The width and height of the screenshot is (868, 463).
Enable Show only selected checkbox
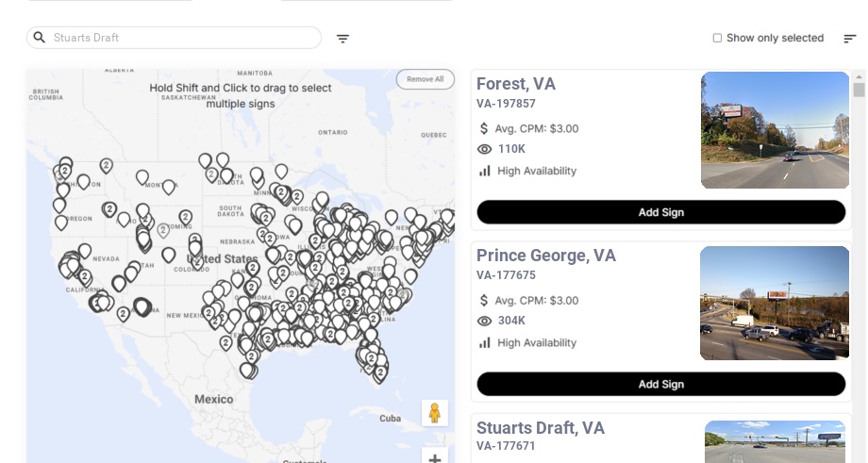point(717,39)
